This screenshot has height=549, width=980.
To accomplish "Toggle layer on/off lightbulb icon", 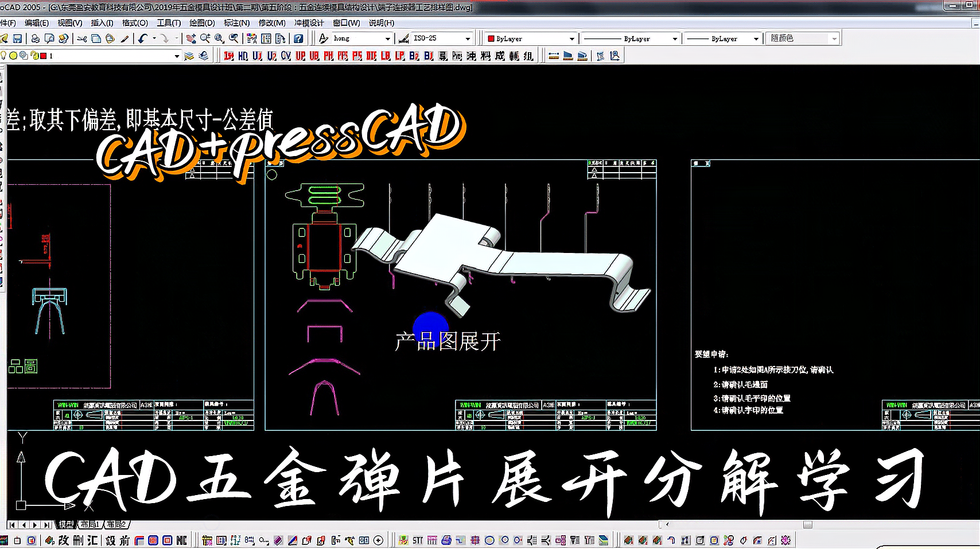I will (4, 56).
